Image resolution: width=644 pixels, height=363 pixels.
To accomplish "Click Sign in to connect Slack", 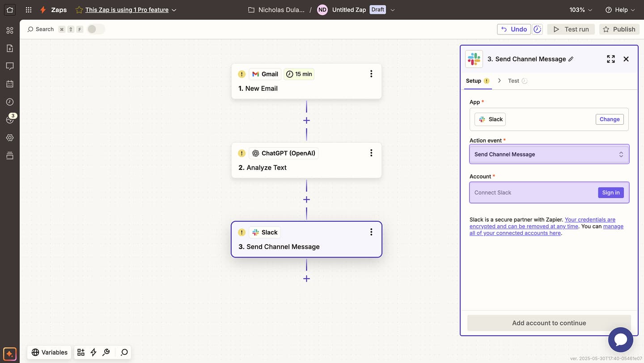I will point(611,193).
